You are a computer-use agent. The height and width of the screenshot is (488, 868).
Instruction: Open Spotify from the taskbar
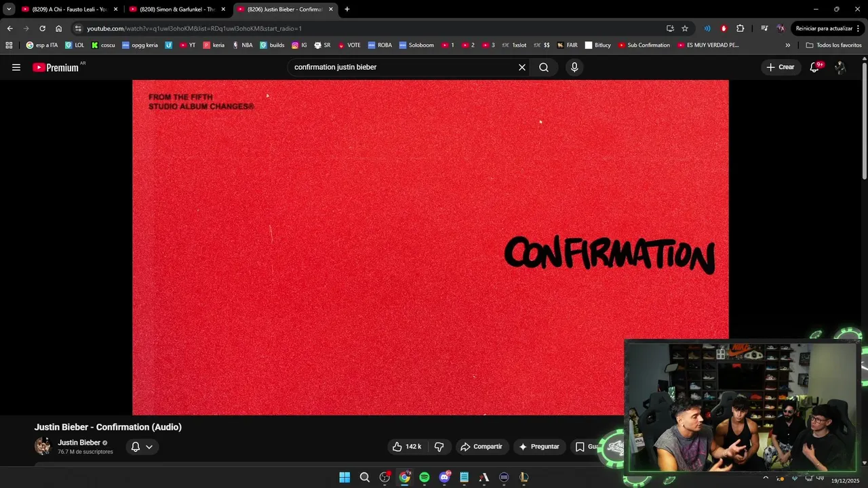click(425, 477)
